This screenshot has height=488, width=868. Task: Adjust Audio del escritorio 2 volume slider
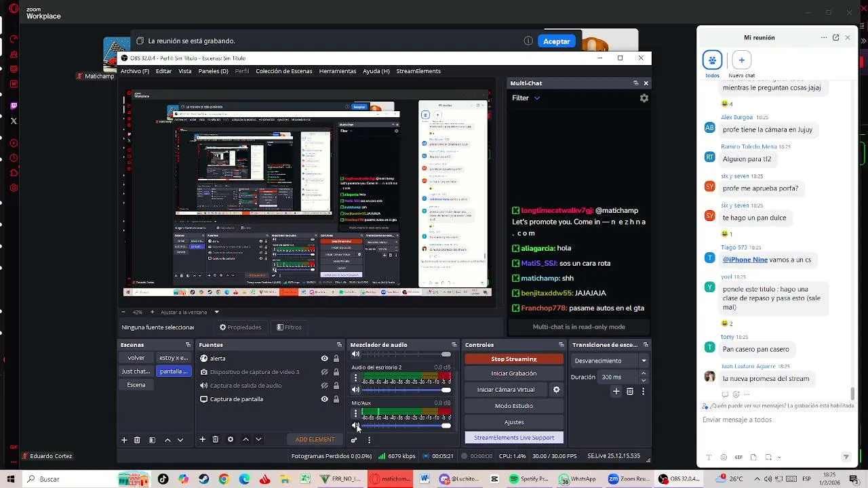(406, 390)
